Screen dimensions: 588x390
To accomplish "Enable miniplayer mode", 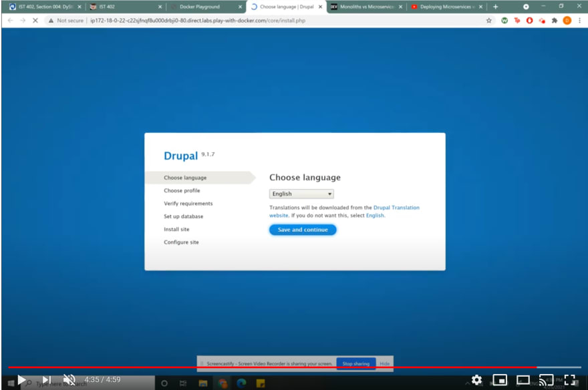I will tap(500, 380).
